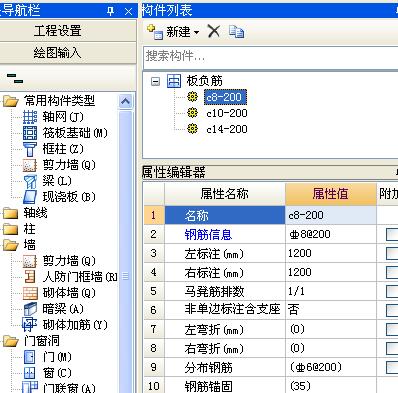This screenshot has height=393, width=398.
Task: Select the 暗梁(A) icon under 墙
Action: (x=30, y=309)
